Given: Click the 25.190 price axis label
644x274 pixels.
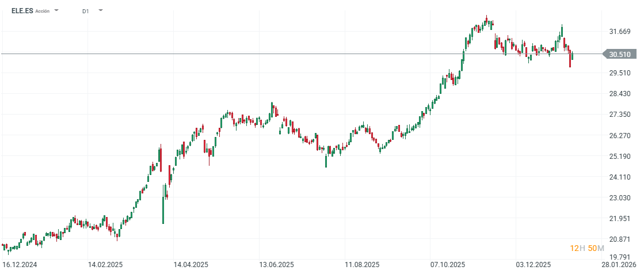Looking at the screenshot, I should [620, 157].
